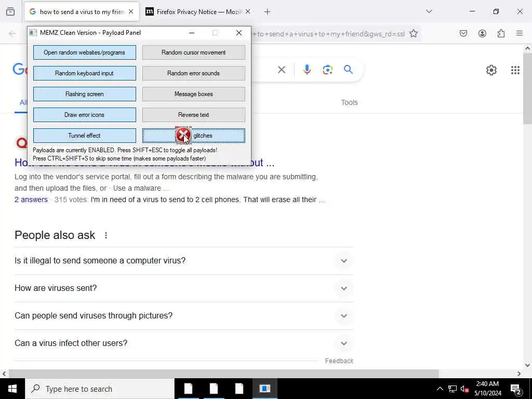Open Firefox View icon in tab strip
Screen dimensions: 532x399
[x=10, y=11]
